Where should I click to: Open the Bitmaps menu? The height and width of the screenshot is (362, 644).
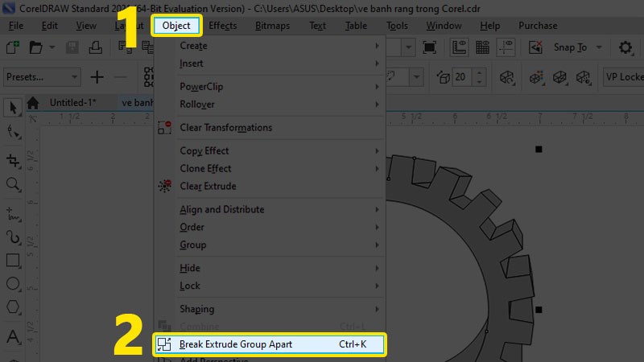(x=272, y=26)
